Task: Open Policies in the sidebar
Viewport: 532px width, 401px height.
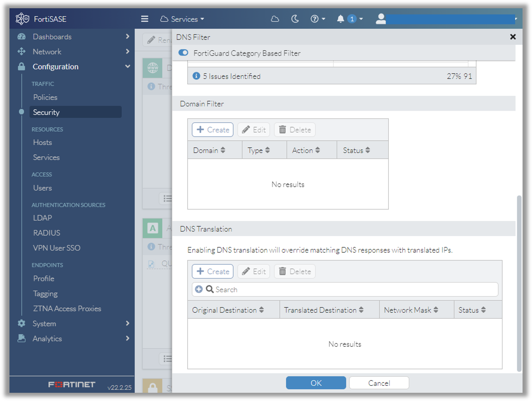Action: (45, 97)
